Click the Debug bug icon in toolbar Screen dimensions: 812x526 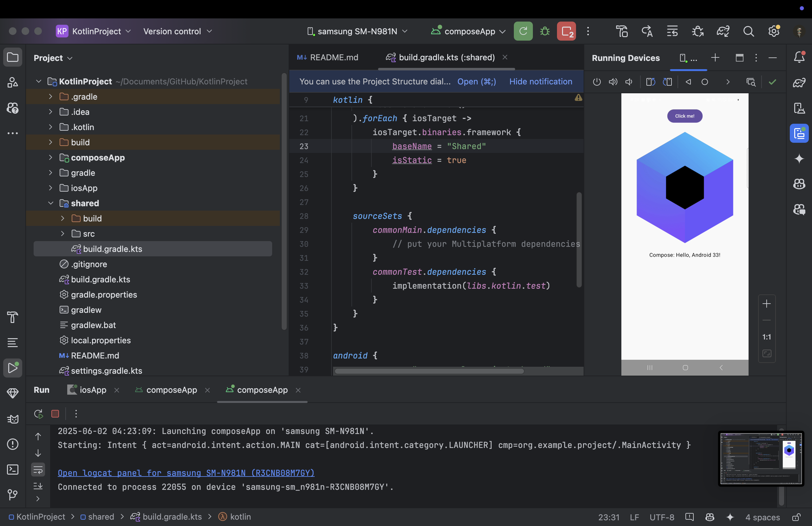(545, 31)
